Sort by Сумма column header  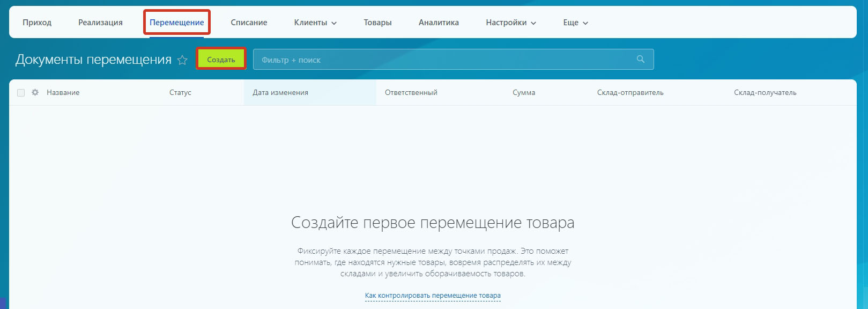(524, 92)
